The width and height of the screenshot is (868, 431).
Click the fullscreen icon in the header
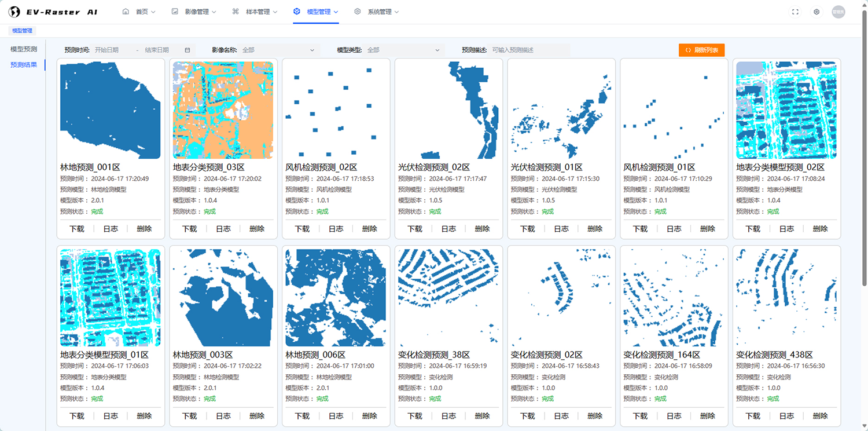795,12
